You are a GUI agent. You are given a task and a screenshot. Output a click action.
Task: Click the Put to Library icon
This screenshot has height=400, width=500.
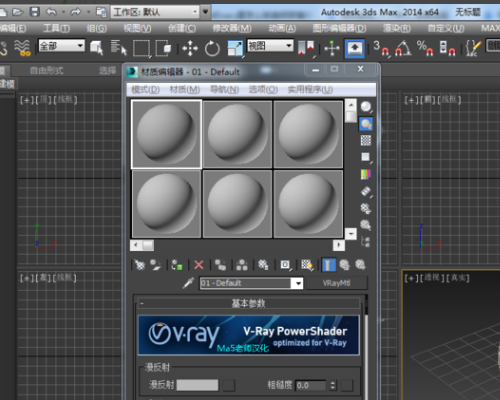(263, 265)
